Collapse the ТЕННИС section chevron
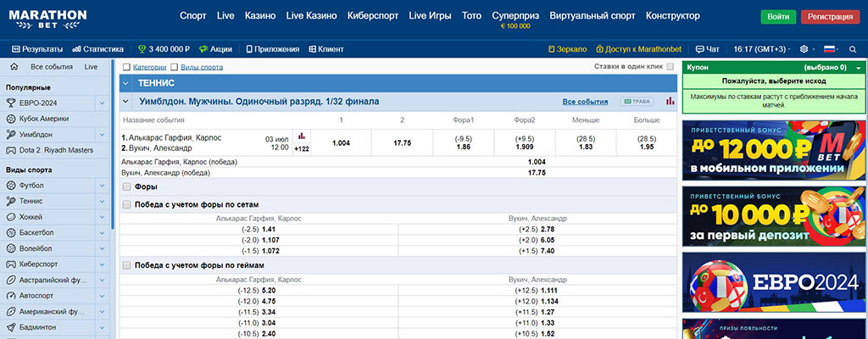This screenshot has height=339, width=868. click(x=125, y=84)
